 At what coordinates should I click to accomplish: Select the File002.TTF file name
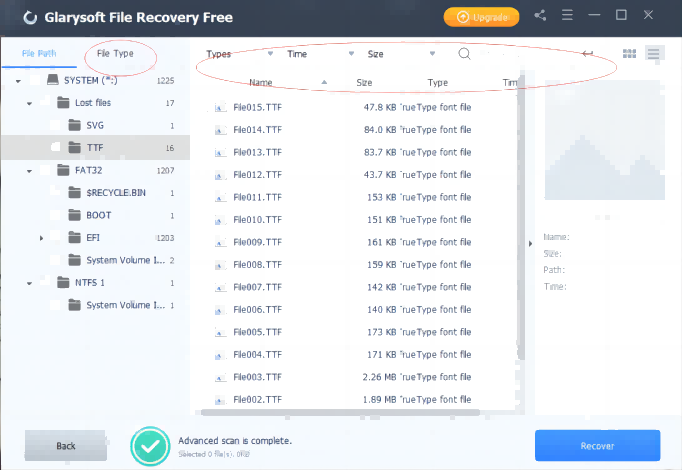click(257, 400)
